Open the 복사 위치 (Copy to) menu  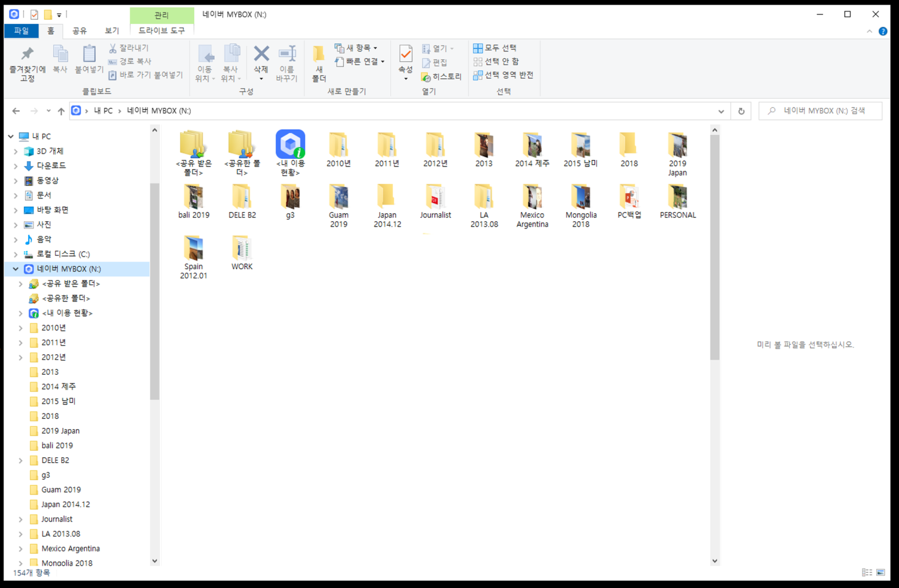click(231, 64)
